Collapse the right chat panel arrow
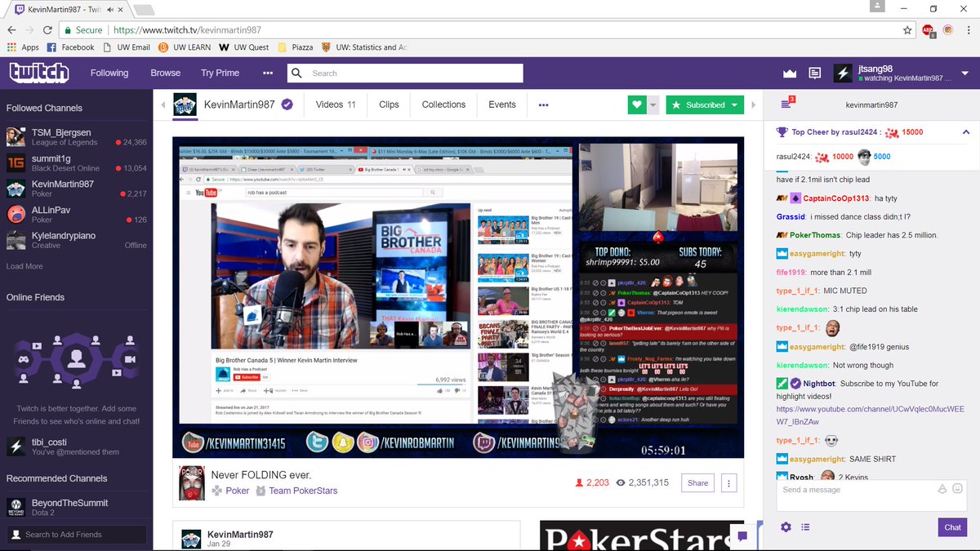 [x=754, y=104]
